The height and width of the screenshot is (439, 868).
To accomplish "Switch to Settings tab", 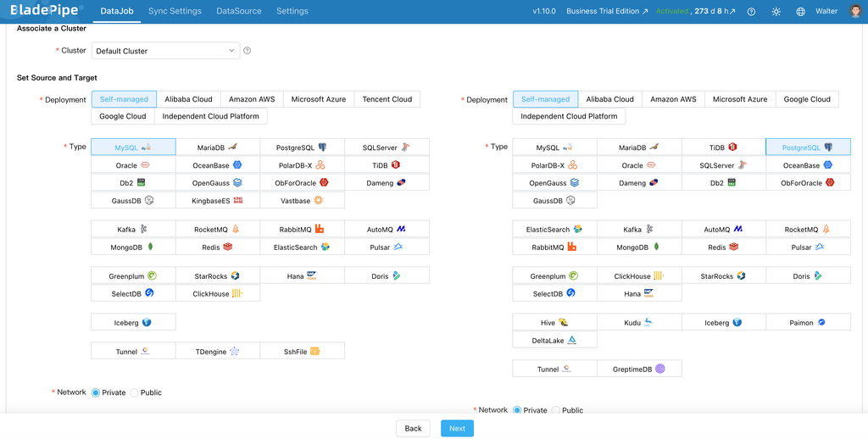I will point(292,11).
